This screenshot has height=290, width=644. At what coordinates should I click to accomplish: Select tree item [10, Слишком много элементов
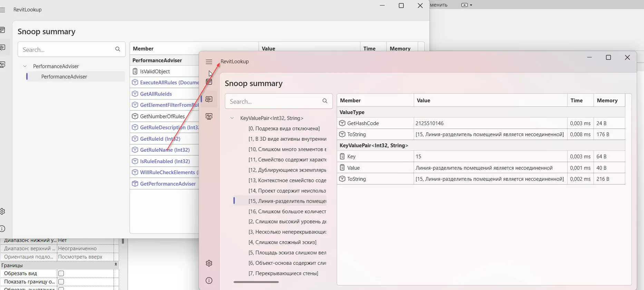pos(287,149)
